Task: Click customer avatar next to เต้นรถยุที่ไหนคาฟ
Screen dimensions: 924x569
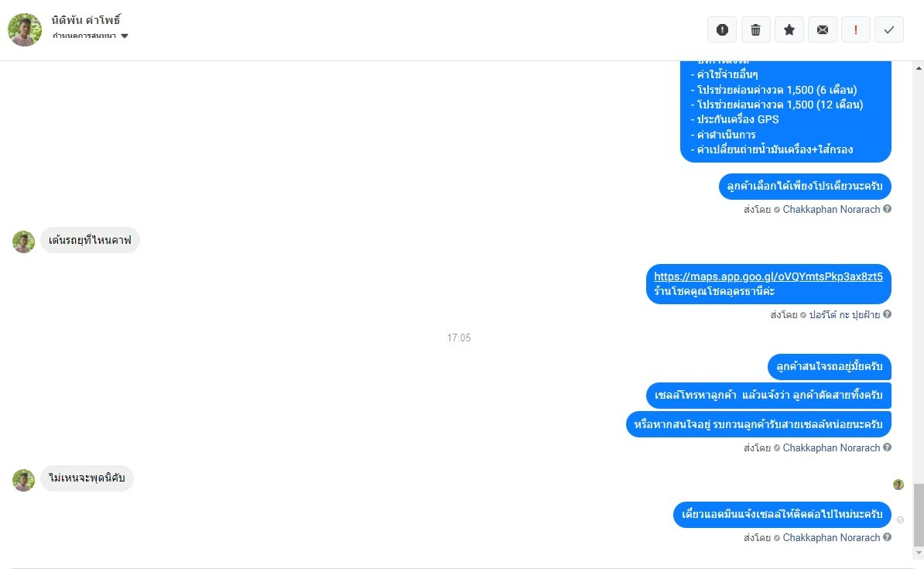Action: point(23,242)
